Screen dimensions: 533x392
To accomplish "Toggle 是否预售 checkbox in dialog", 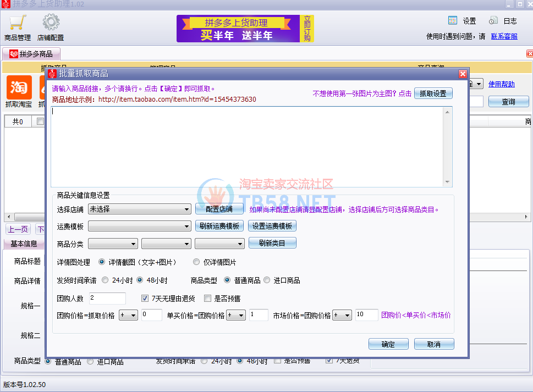I will tap(207, 298).
